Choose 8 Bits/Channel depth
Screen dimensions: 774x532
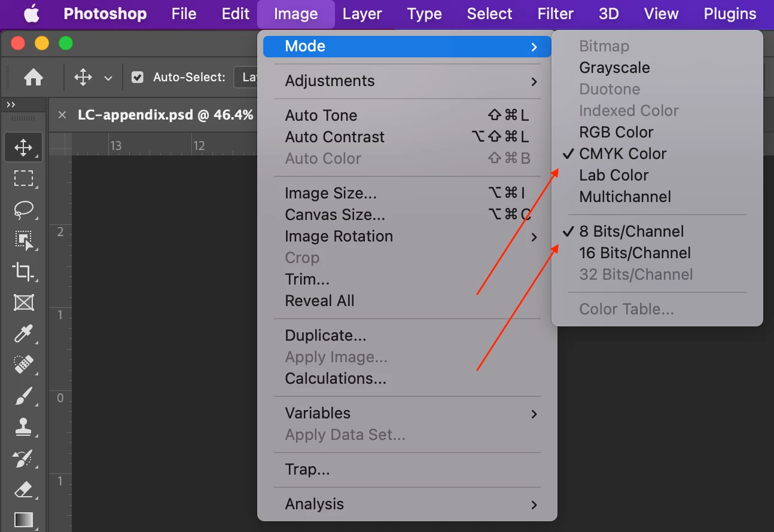tap(632, 231)
